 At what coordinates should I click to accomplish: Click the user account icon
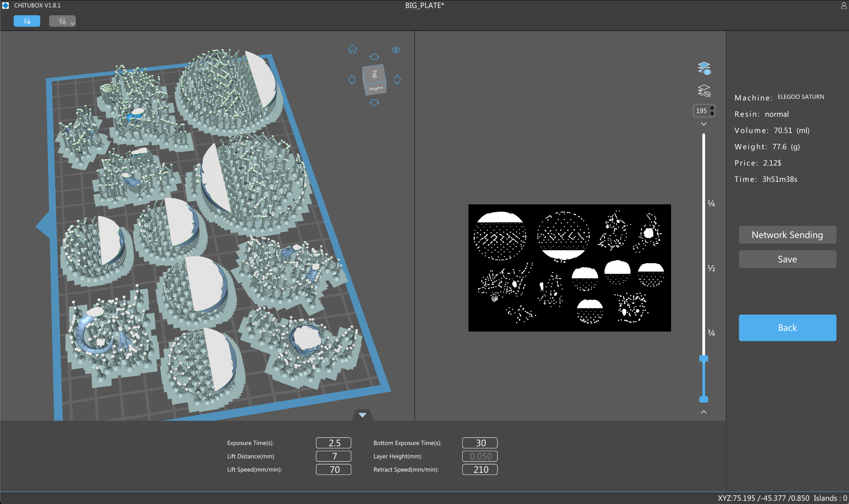(x=843, y=5)
